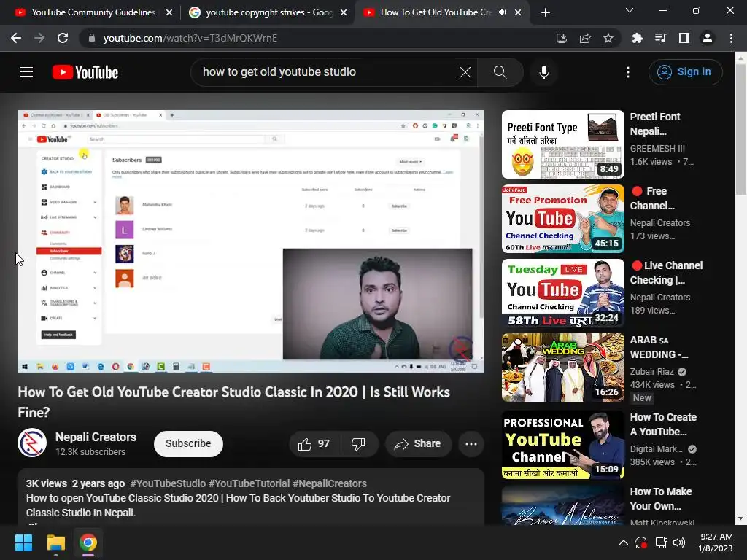Open the Preeti Font Type video thumbnail

coord(562,144)
